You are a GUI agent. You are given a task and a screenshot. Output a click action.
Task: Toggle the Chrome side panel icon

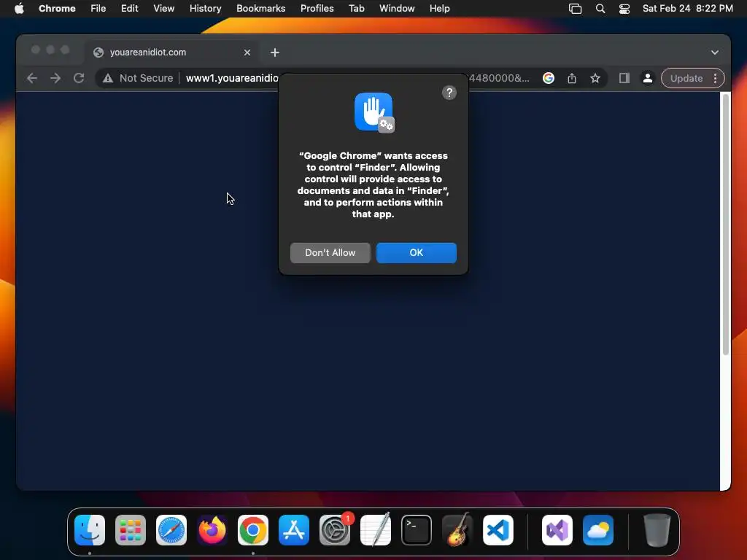pos(624,79)
